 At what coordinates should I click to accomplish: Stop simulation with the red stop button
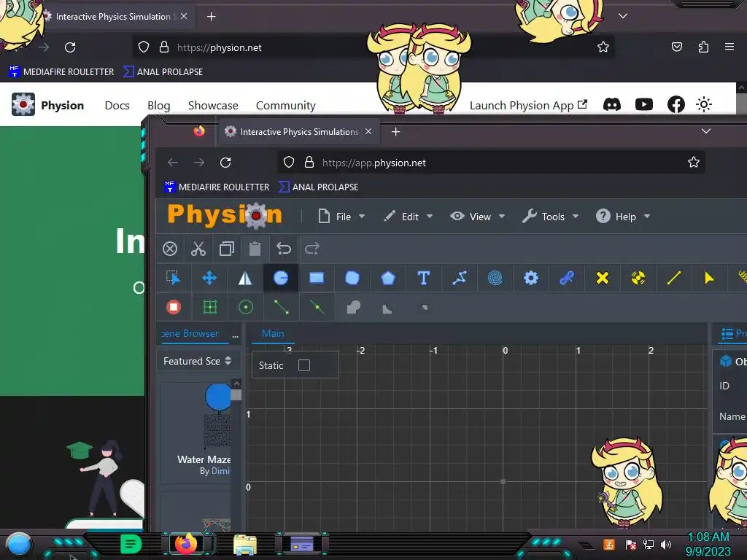(x=174, y=307)
